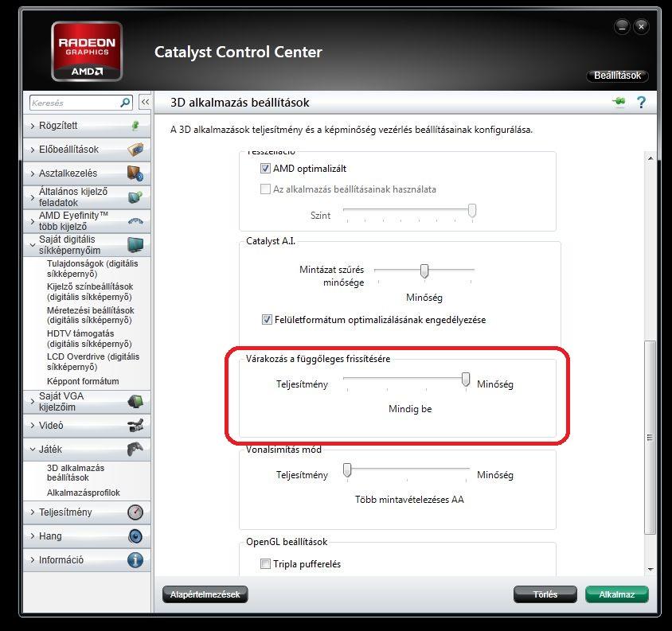Click the Videó camera icon

point(135,426)
